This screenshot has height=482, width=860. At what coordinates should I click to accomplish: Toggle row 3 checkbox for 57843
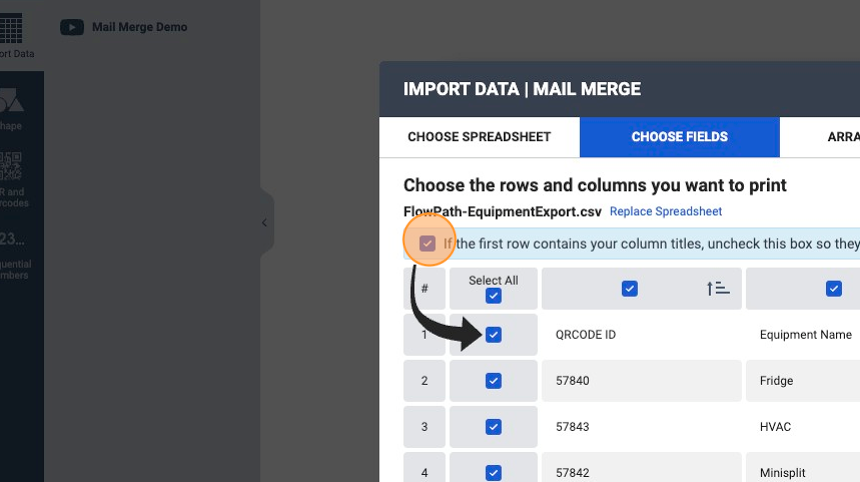494,427
